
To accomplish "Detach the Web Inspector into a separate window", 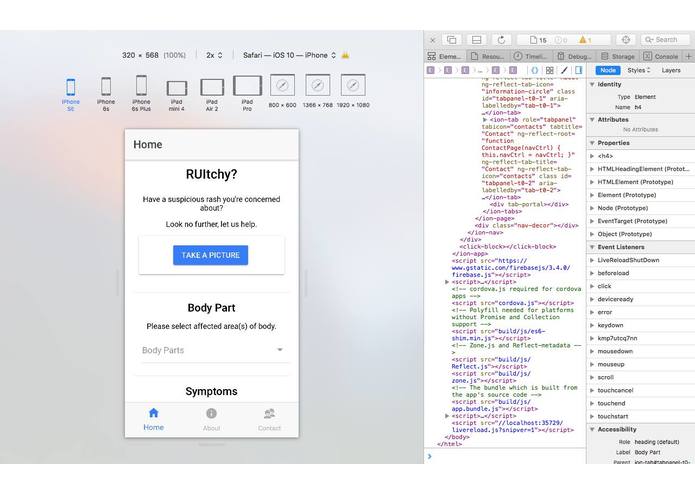I will (452, 40).
